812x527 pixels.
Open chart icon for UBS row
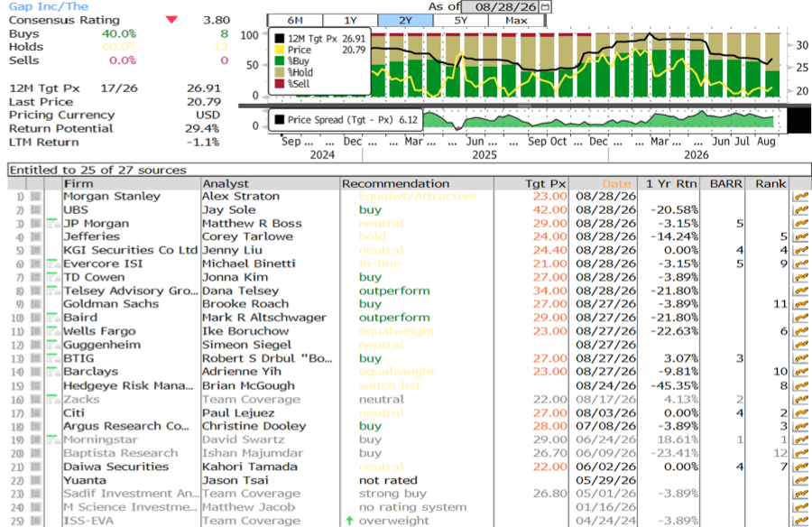[x=800, y=210]
